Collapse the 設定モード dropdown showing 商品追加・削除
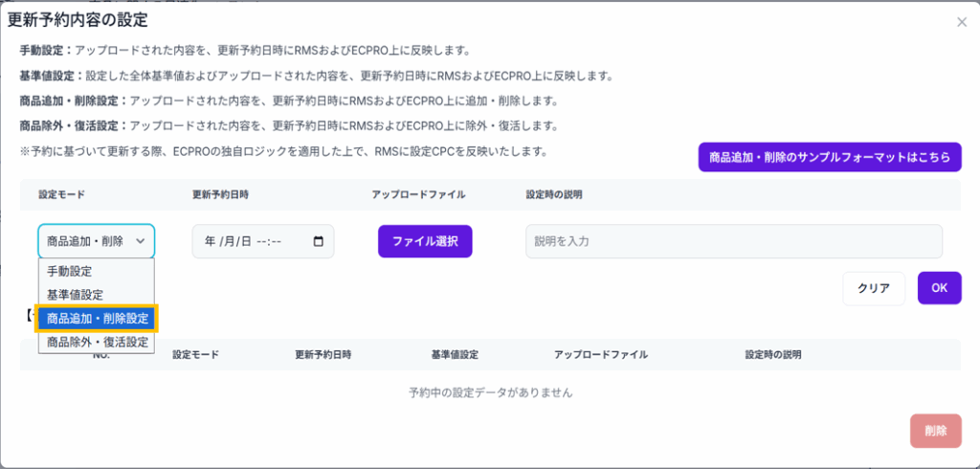Screen dimensions: 980x469 tap(96, 241)
